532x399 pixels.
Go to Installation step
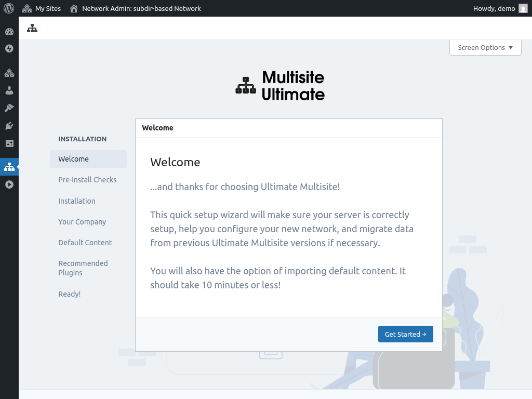coord(77,201)
